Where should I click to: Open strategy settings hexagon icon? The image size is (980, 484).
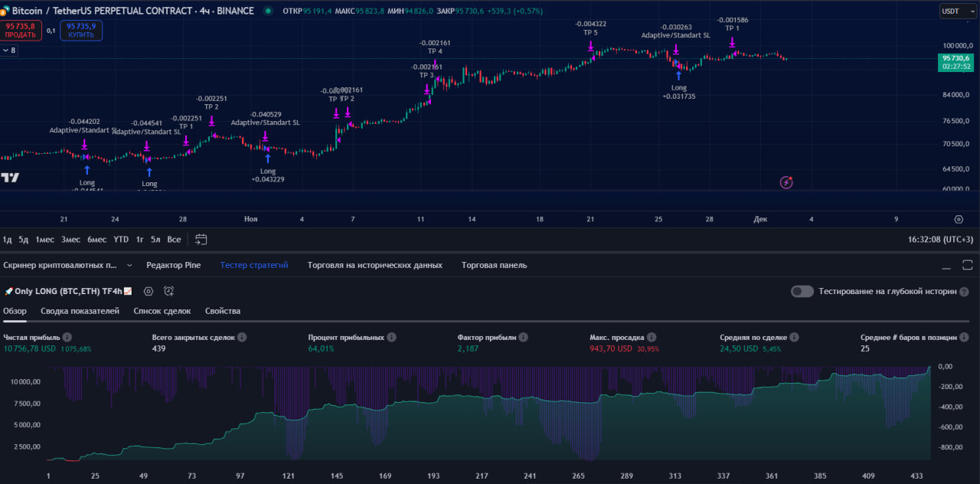pyautogui.click(x=149, y=291)
